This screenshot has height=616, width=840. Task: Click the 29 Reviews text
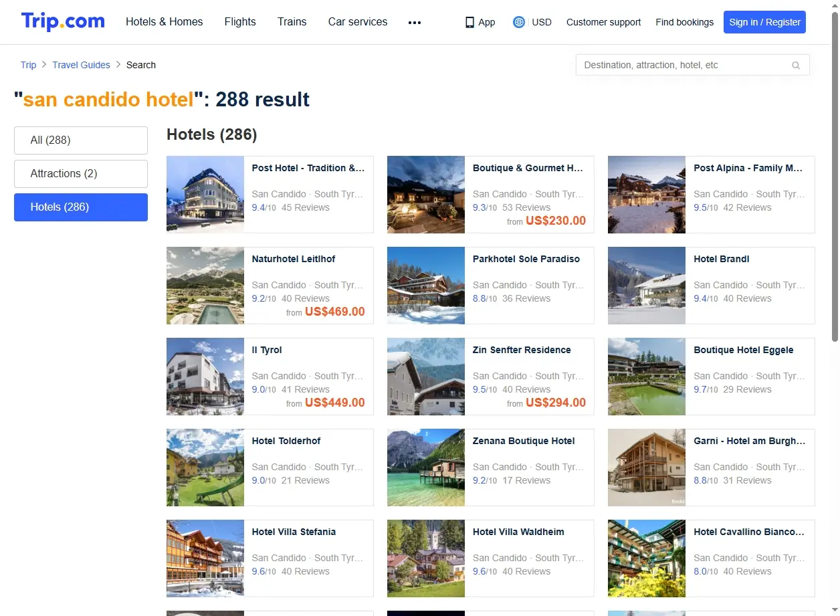click(747, 389)
